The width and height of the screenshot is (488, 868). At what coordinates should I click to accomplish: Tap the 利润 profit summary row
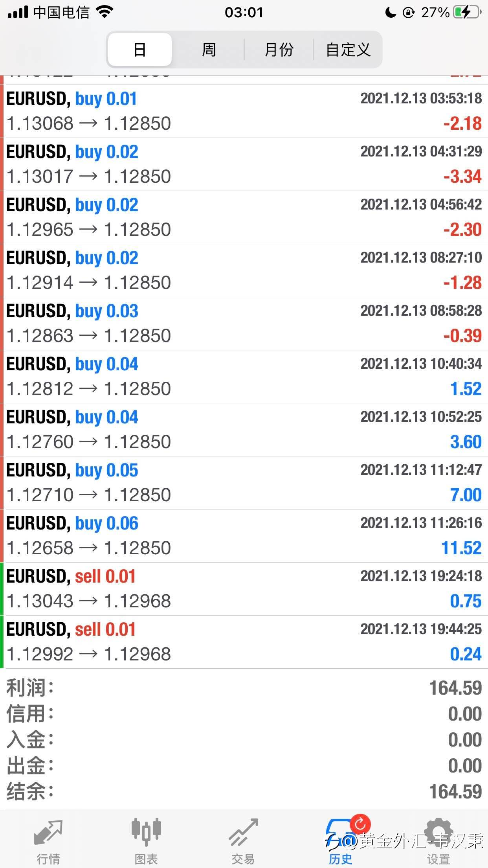tap(244, 688)
